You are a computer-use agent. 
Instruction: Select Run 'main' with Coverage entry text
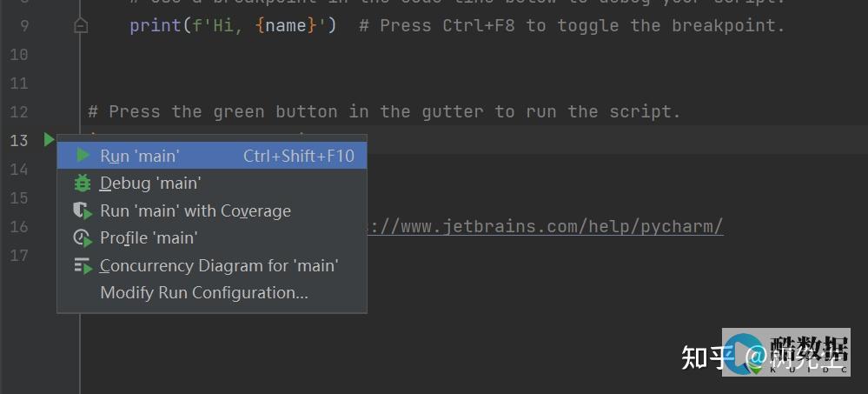pyautogui.click(x=195, y=210)
